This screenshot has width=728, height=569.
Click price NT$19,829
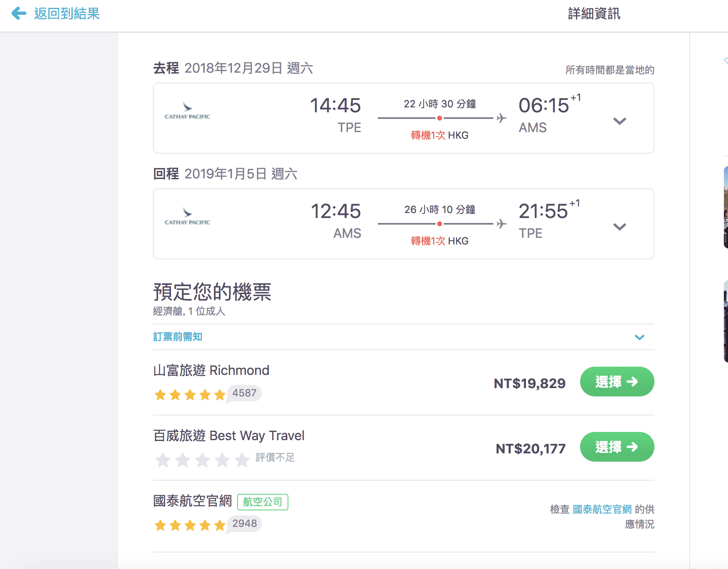click(530, 383)
